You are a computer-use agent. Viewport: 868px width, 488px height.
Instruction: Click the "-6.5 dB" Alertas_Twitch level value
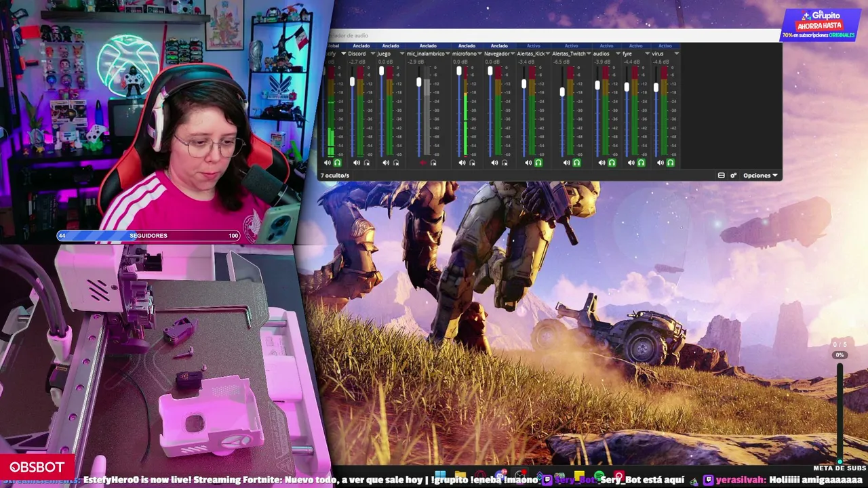pos(561,62)
